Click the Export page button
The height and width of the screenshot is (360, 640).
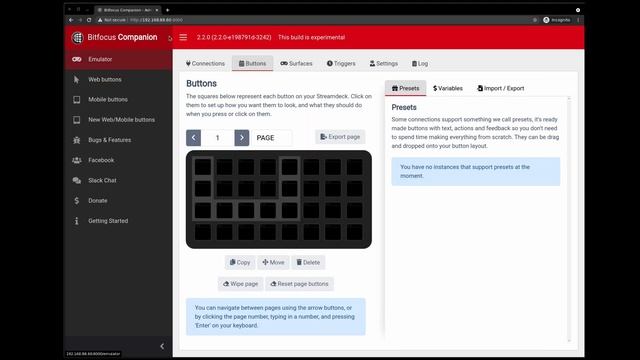tap(340, 137)
